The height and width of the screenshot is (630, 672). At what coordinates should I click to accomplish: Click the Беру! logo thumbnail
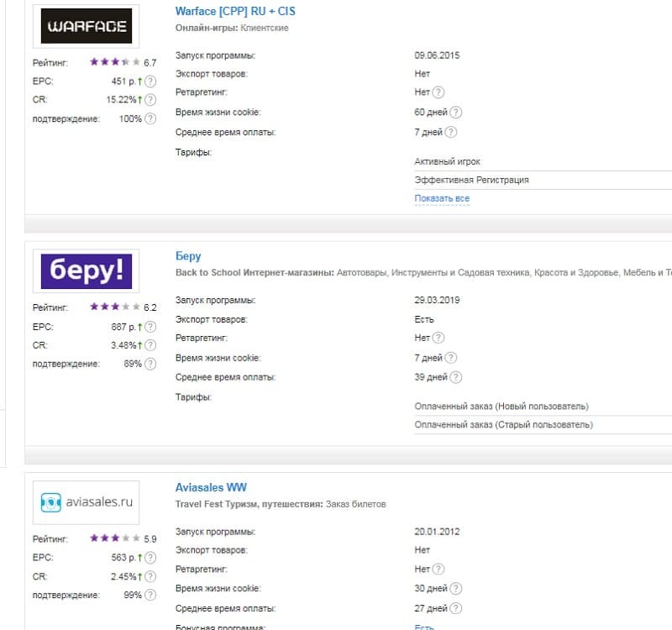tap(86, 270)
